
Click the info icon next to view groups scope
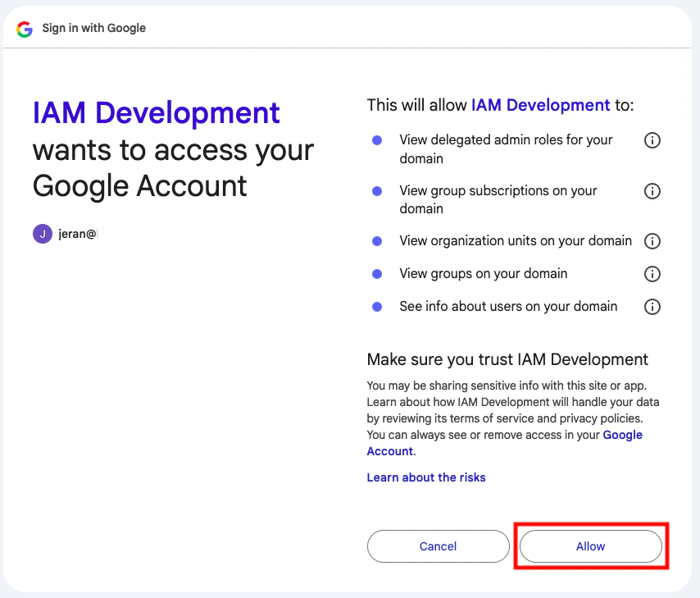tap(652, 274)
